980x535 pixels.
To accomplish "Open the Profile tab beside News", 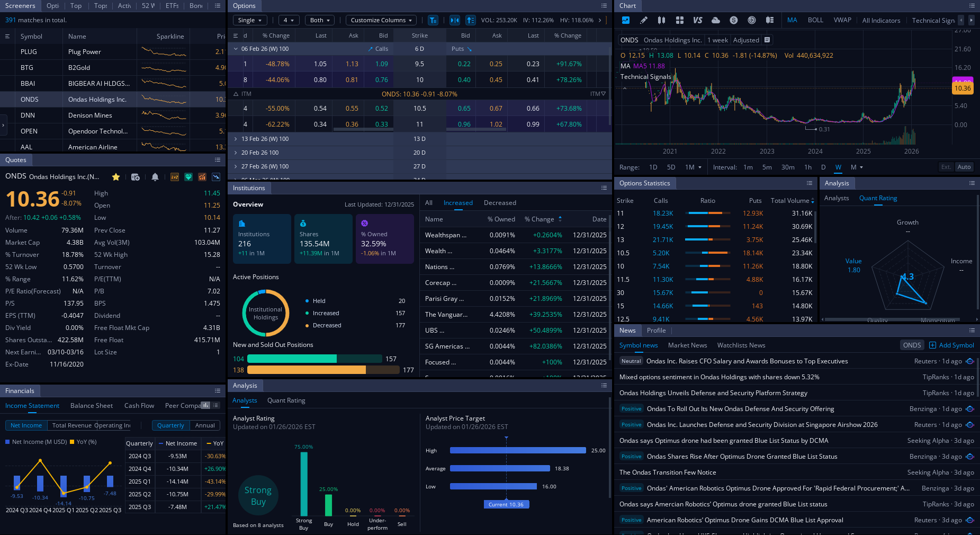I will tap(656, 331).
